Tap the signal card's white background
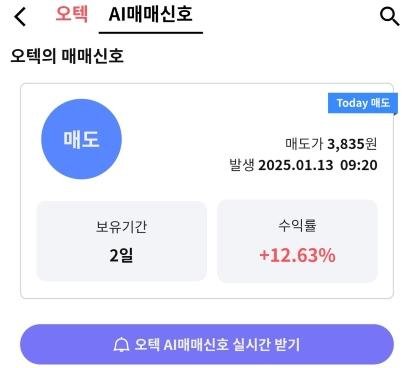 (207, 191)
